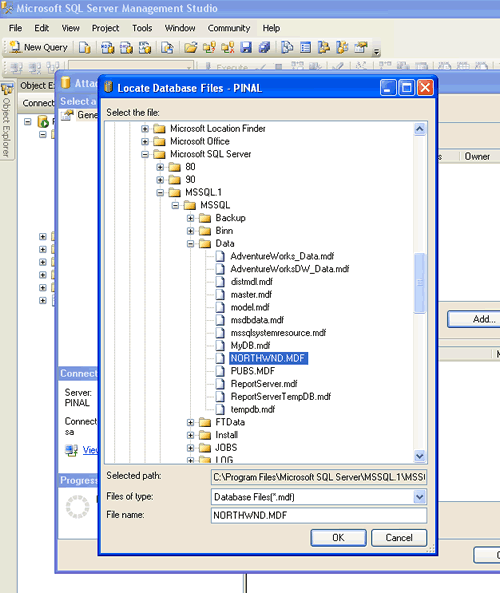
Task: Expand the 80 folder node
Action: click(160, 167)
